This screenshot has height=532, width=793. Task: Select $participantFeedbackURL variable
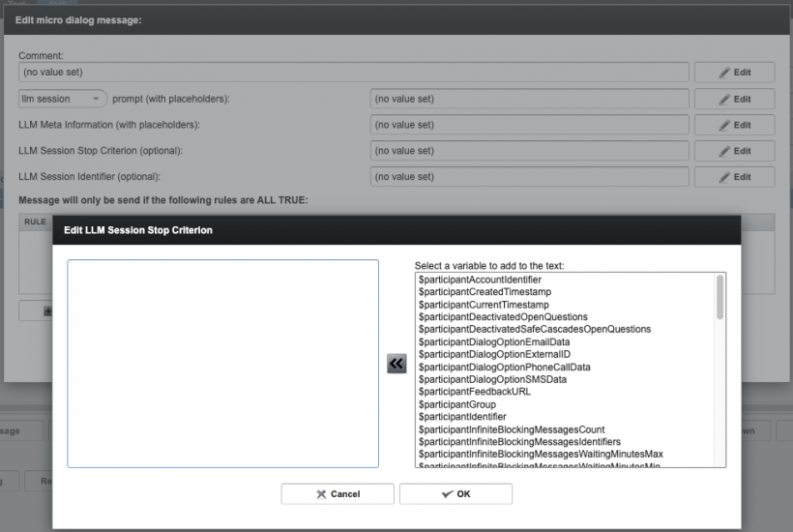tap(475, 392)
